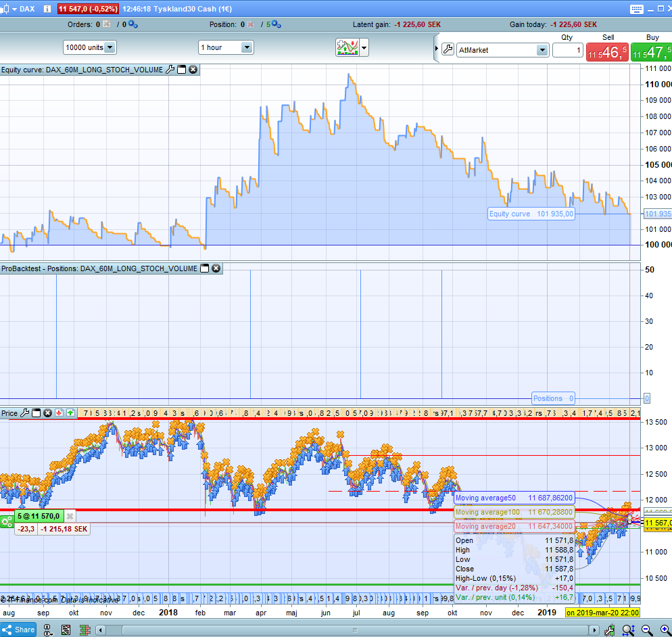The image size is (672, 637).
Task: Click the Share button
Action: 18,630
